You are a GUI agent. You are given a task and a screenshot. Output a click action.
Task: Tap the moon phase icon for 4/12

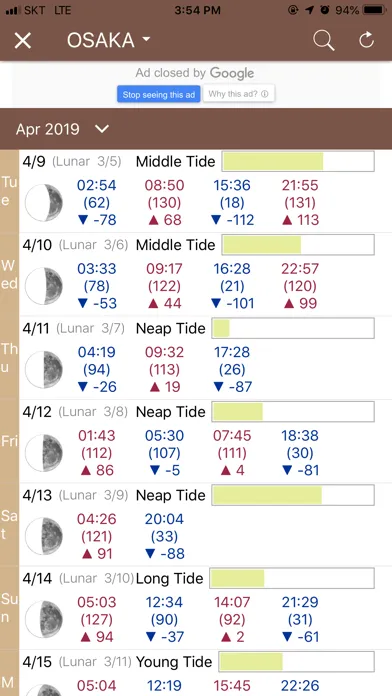pos(44,453)
